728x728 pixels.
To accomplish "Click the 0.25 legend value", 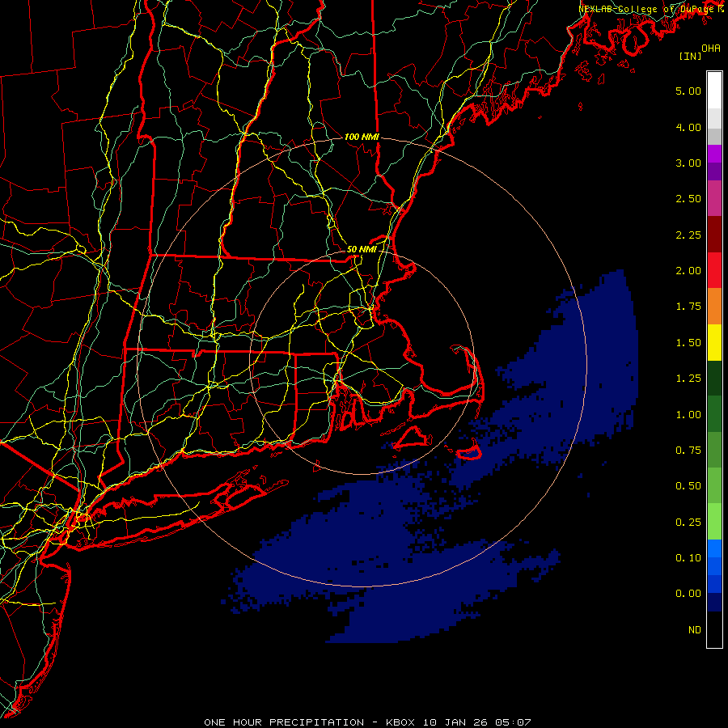I will (x=688, y=523).
